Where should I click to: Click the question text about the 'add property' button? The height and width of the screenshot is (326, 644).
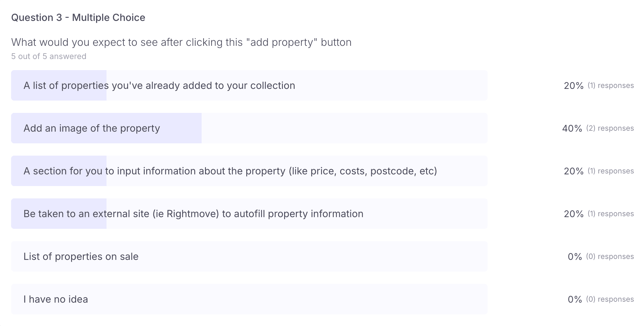[181, 42]
